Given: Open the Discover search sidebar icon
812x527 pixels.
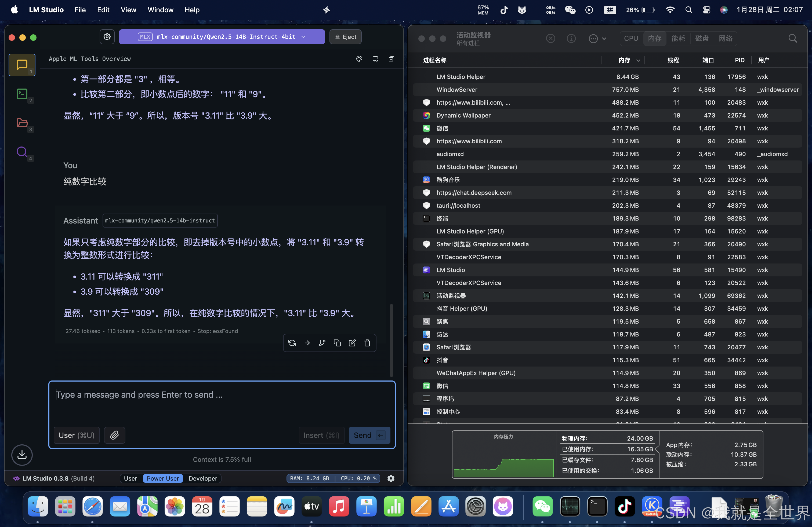Looking at the screenshot, I should click(22, 152).
